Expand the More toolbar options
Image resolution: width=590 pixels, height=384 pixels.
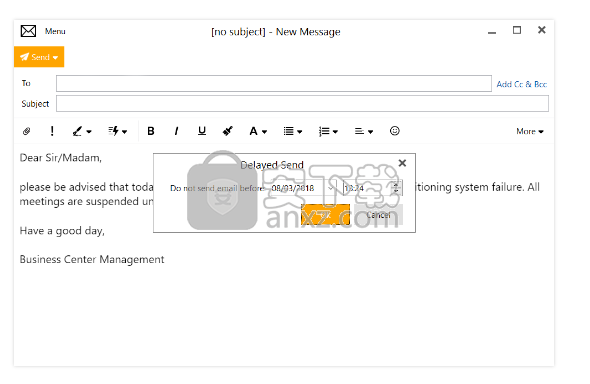click(530, 131)
